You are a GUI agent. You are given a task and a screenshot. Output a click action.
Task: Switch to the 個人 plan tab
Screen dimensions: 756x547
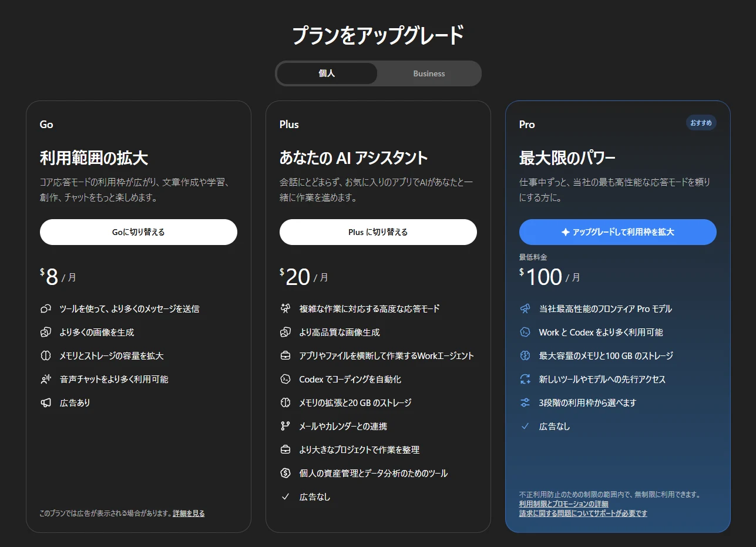[x=327, y=73]
